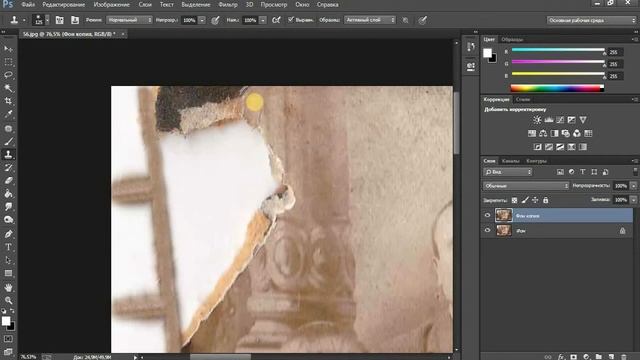Toggle lock all for layer

546,200
